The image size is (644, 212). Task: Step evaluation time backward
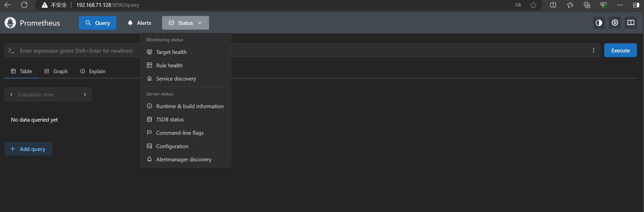click(x=11, y=94)
